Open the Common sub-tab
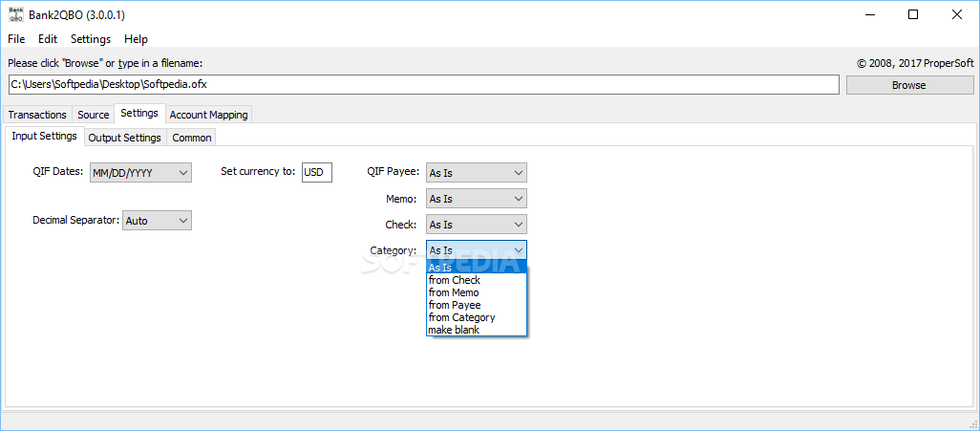This screenshot has width=980, height=431. click(x=192, y=138)
